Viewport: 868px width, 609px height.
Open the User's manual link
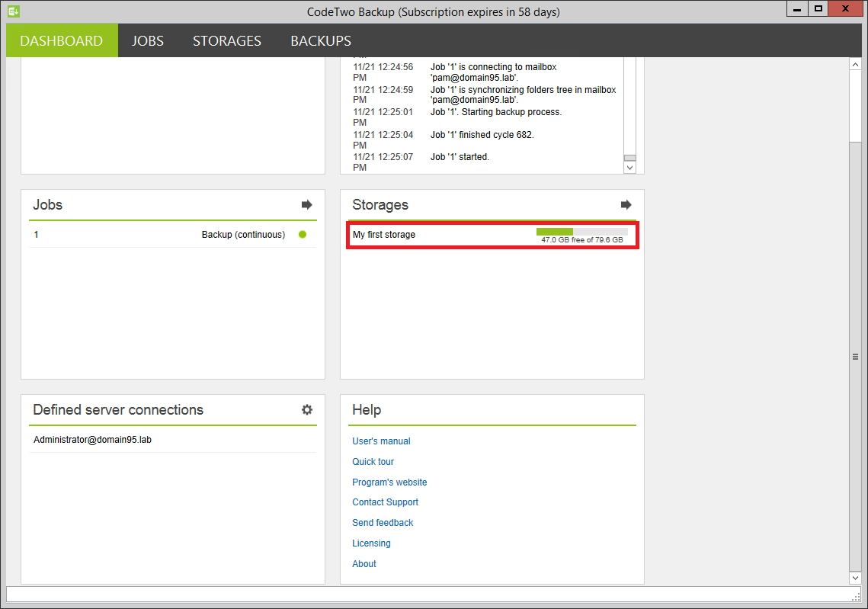click(x=381, y=441)
